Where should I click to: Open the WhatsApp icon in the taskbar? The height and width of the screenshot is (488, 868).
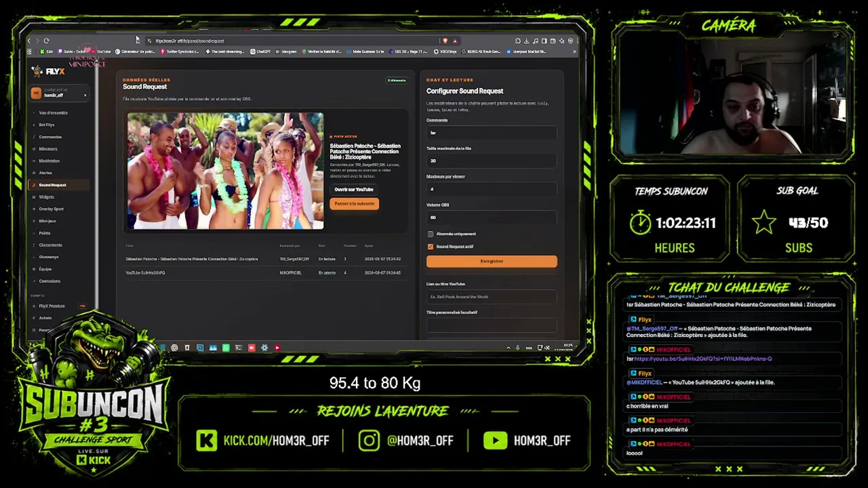pyautogui.click(x=226, y=348)
